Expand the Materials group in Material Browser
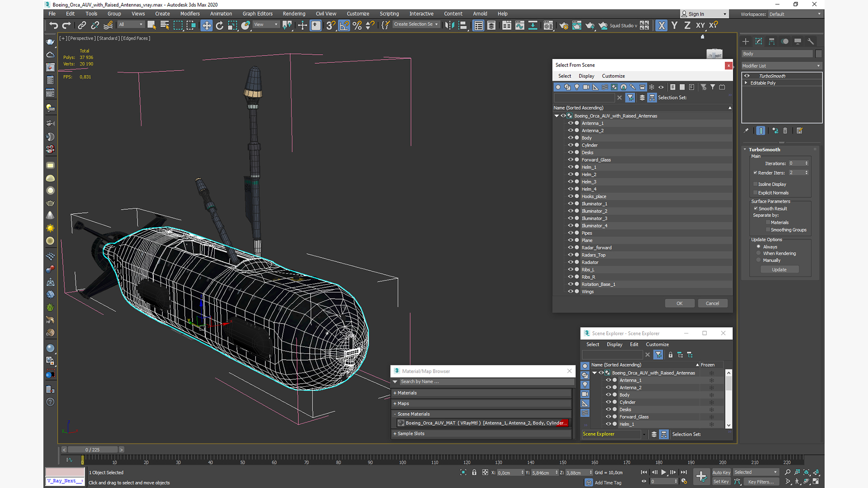The image size is (868, 488). [x=482, y=393]
